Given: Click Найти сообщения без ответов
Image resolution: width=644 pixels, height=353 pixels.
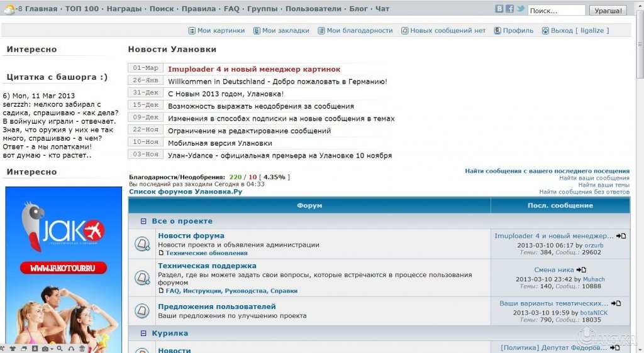Looking at the screenshot, I should pos(584,192).
